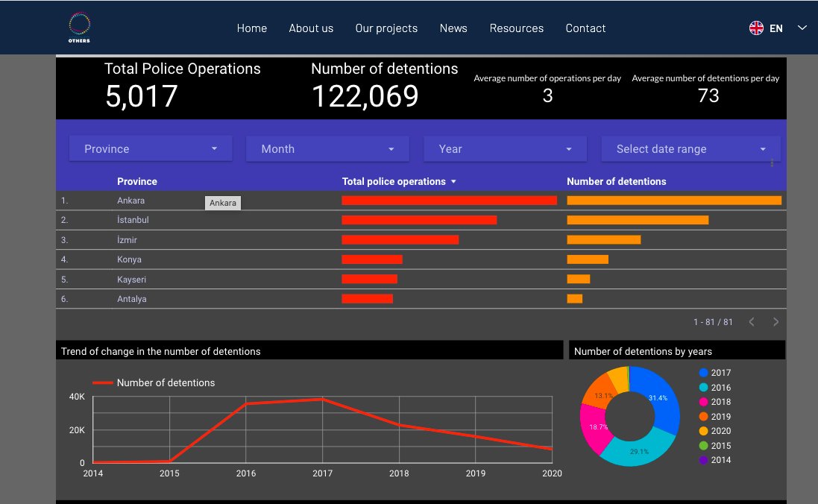This screenshot has height=504, width=818.
Task: Click İstanbul's orange detentions bar
Action: (638, 220)
